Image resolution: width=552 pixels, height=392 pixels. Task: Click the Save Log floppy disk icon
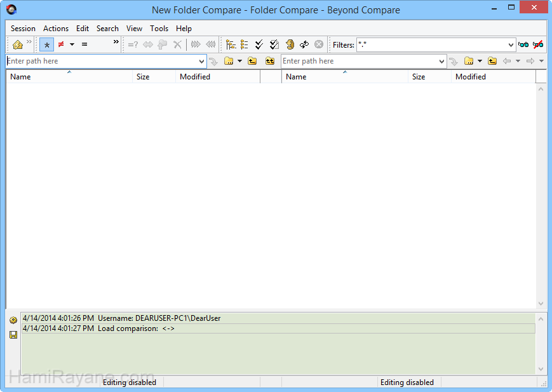(x=13, y=335)
